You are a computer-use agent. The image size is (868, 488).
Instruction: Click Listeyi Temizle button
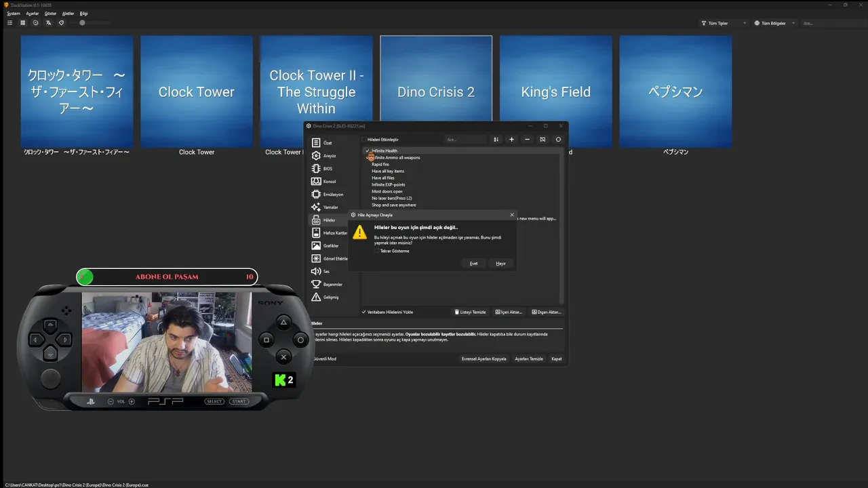471,312
